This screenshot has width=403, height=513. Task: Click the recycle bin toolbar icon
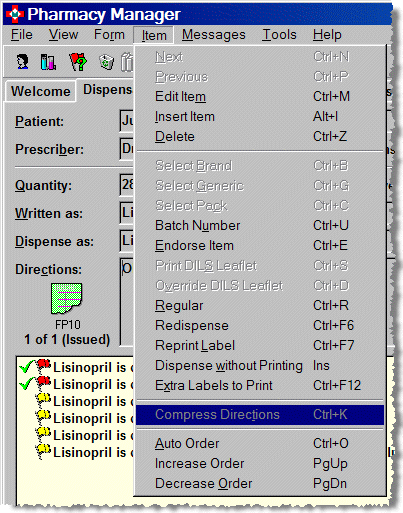pos(106,62)
